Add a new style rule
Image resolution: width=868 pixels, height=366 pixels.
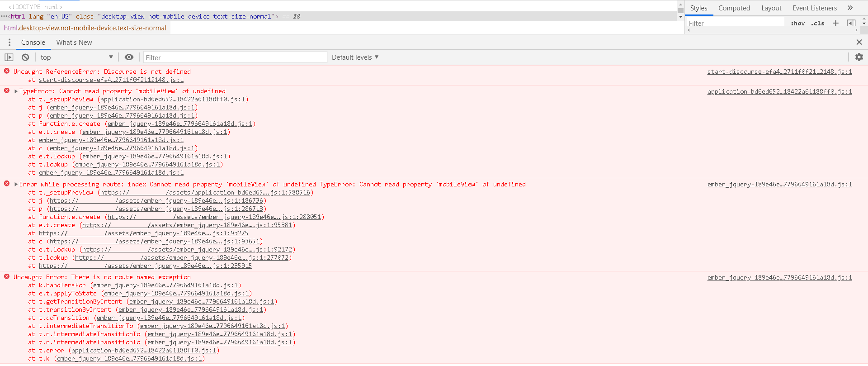pyautogui.click(x=835, y=23)
